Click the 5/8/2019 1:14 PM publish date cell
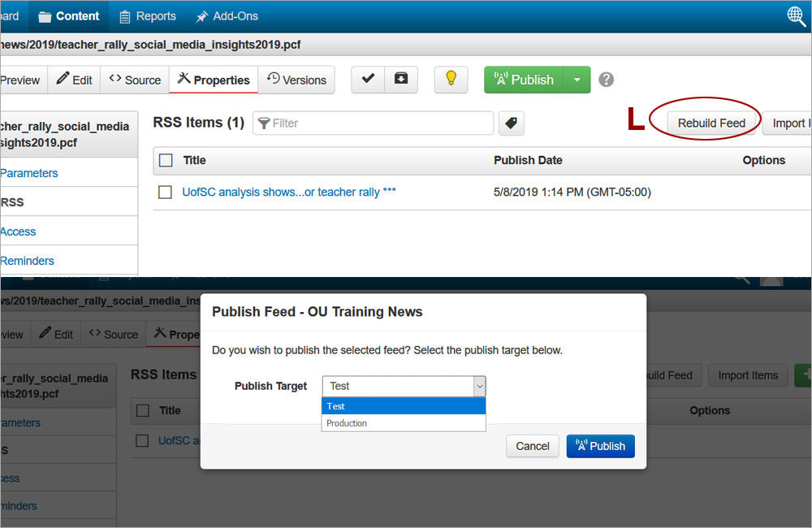Screen dimensions: 812x528 572,193
